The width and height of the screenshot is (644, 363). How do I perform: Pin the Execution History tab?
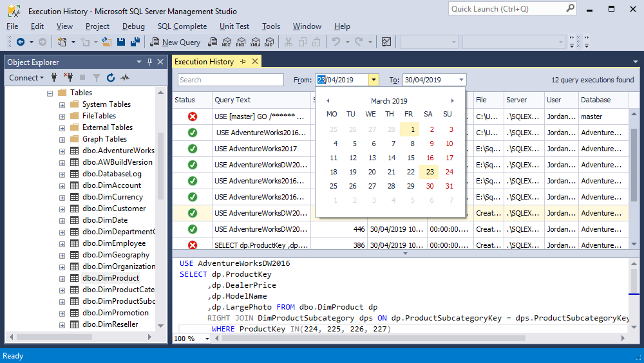pyautogui.click(x=243, y=62)
